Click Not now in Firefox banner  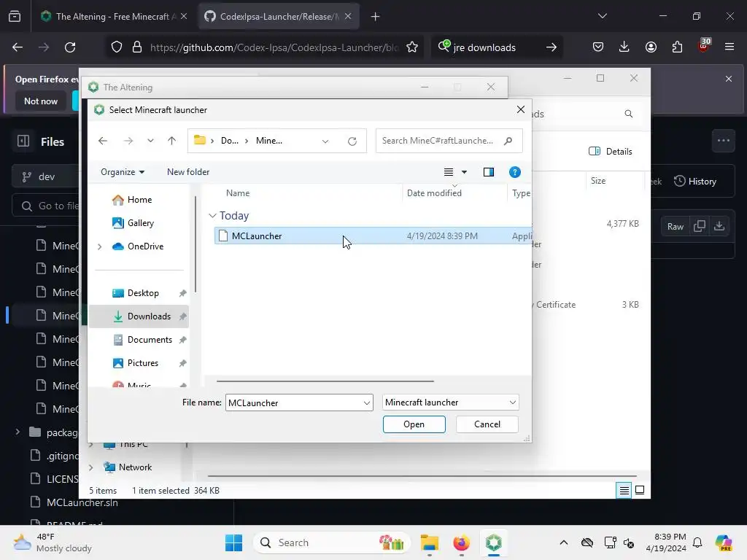click(x=41, y=101)
